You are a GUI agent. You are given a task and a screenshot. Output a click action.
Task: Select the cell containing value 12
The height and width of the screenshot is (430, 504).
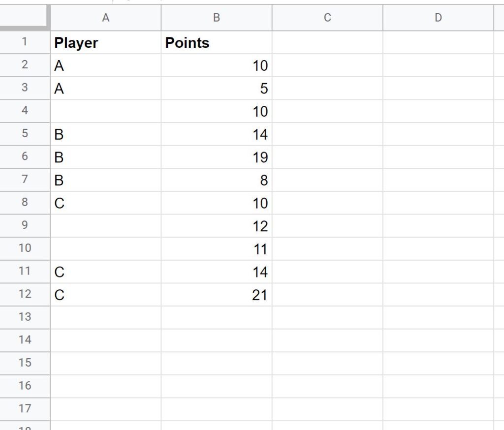click(x=216, y=226)
